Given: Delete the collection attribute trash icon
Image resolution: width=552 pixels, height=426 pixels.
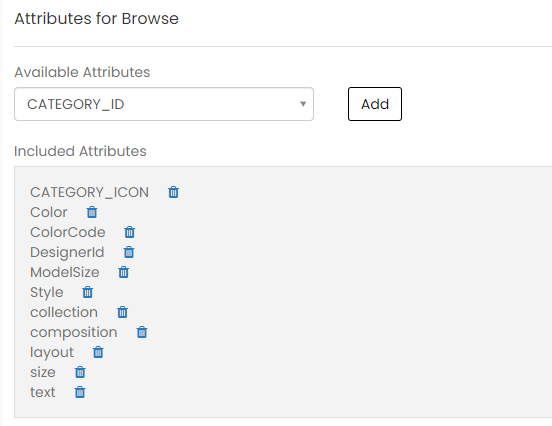Looking at the screenshot, I should [123, 312].
